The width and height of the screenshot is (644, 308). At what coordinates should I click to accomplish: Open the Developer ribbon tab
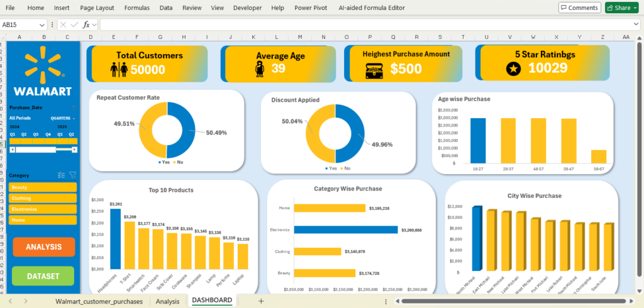[x=247, y=8]
